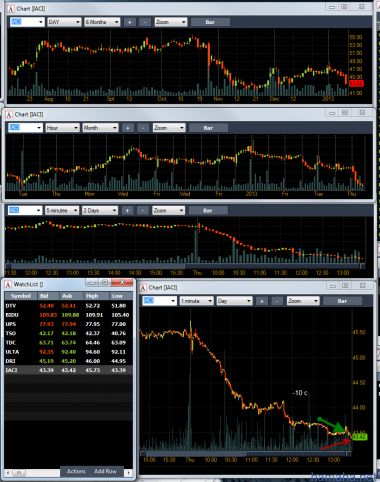Click the minus button on the 1 minute chart
The width and height of the screenshot is (380, 482).
pos(277,301)
